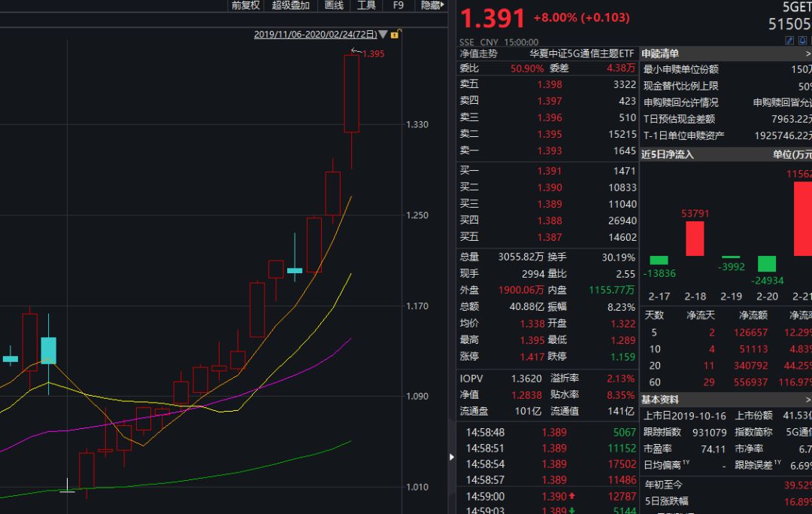Click the IOPV 1.3620 value
Image resolution: width=812 pixels, height=514 pixels.
(x=526, y=379)
